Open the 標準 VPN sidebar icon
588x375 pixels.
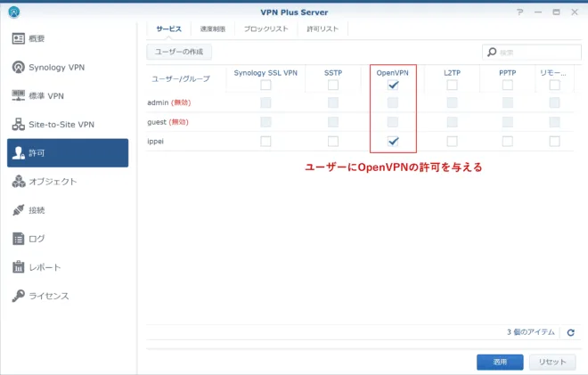19,95
